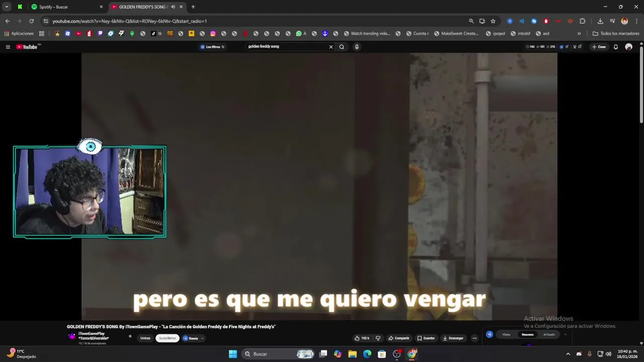This screenshot has width=644, height=362.
Task: Open the Instagram bookmark icon
Action: [x=213, y=34]
